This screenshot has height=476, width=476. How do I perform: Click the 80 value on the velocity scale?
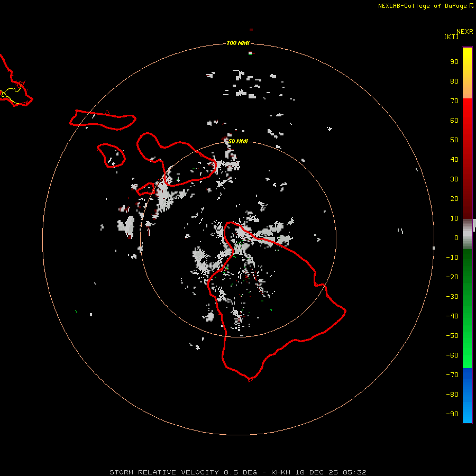click(x=454, y=81)
